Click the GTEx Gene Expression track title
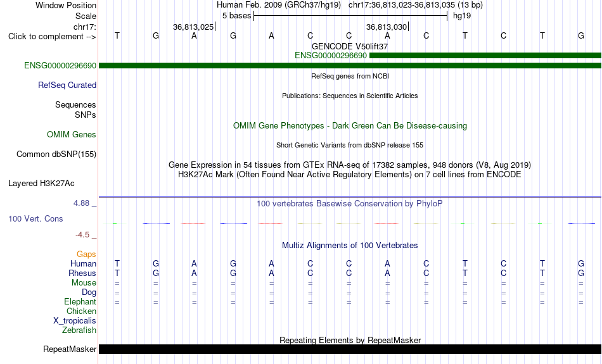The width and height of the screenshot is (602, 364). 350,165
